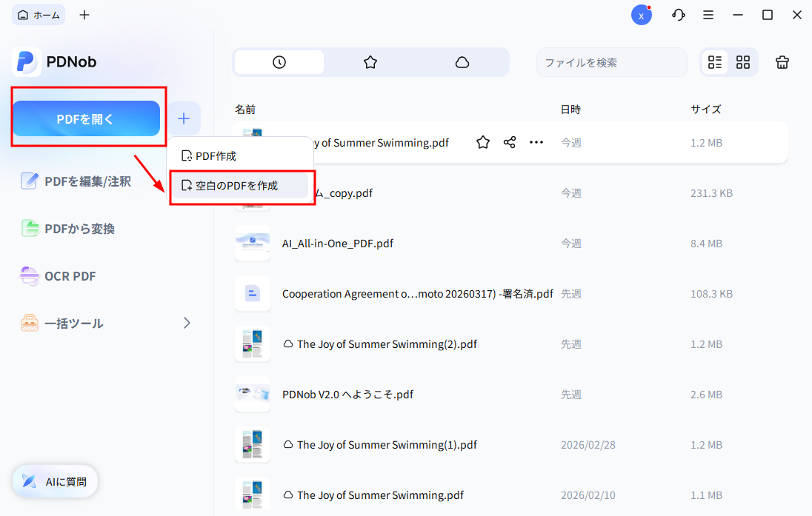812x516 pixels.
Task: Expand the 一括ツール submenu arrow
Action: [x=187, y=323]
